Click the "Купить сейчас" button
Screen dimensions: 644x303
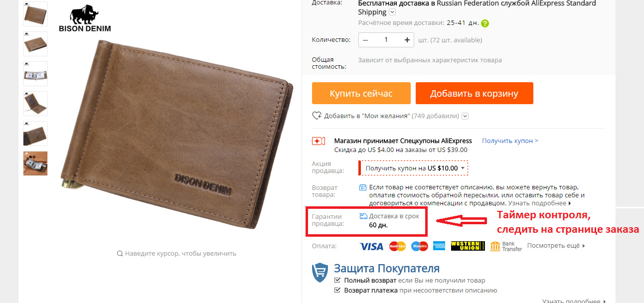[x=361, y=93]
